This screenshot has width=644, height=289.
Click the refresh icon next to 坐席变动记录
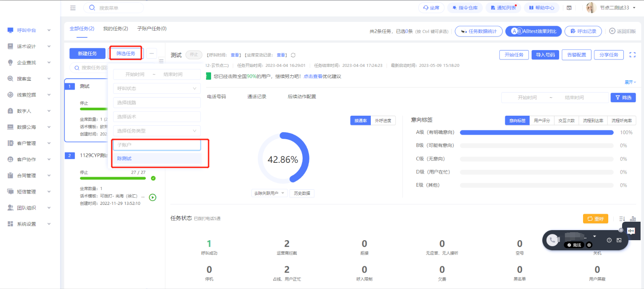pos(293,55)
